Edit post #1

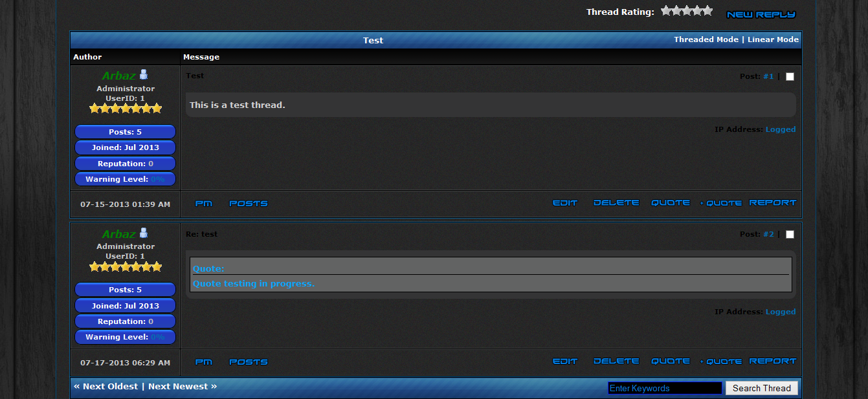(x=565, y=203)
